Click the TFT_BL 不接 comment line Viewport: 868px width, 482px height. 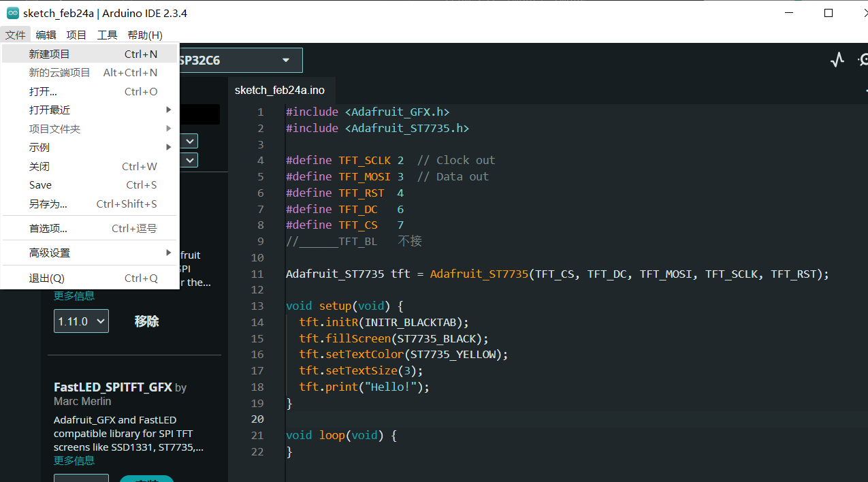pyautogui.click(x=355, y=241)
